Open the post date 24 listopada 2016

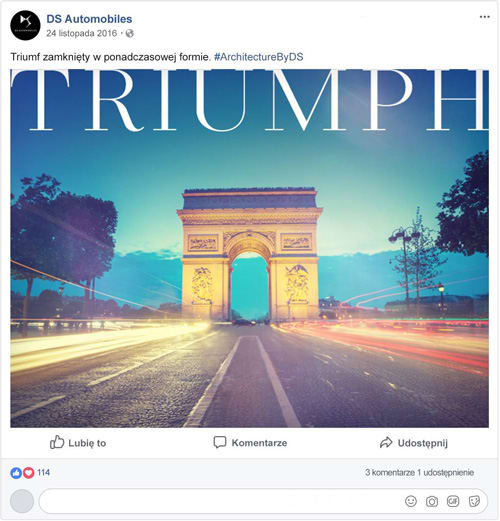click(82, 33)
